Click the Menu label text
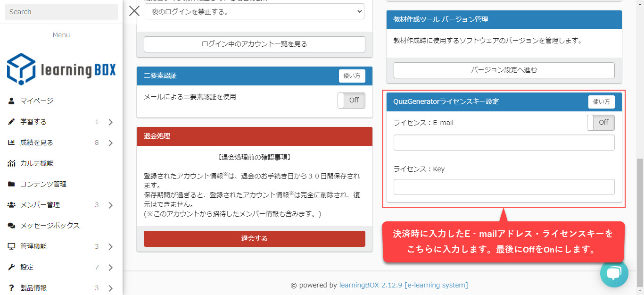The width and height of the screenshot is (644, 295). (x=61, y=35)
